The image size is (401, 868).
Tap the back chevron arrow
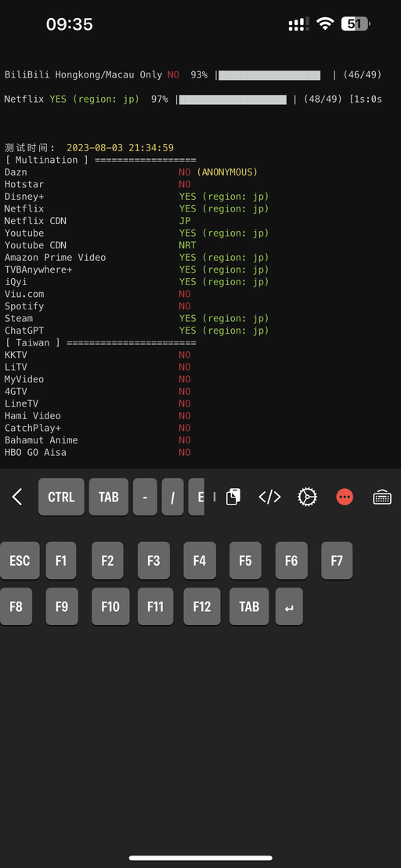pyautogui.click(x=17, y=497)
